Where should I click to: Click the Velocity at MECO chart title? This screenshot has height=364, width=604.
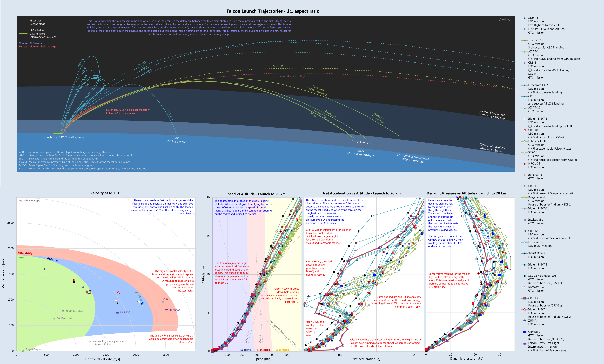tap(104, 193)
